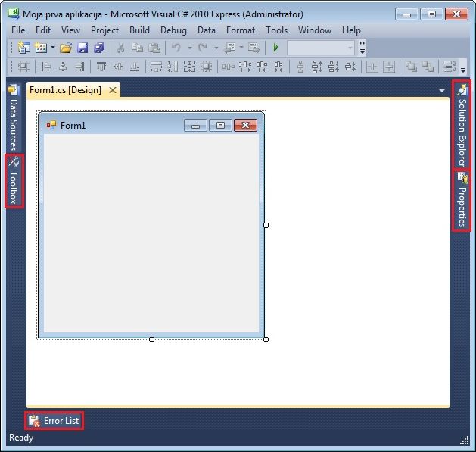Click Make Horizontal Spacing Equal icon
The image size is (476, 452).
(228, 67)
